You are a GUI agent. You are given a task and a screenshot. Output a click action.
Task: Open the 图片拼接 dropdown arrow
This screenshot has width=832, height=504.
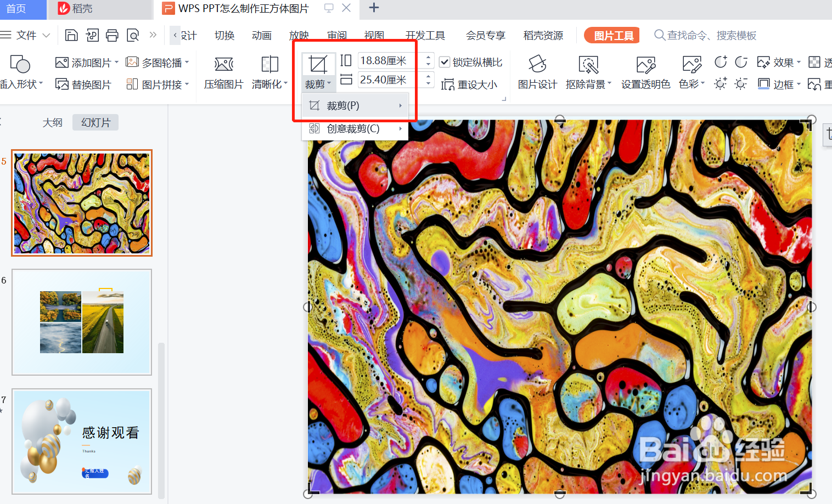[187, 84]
